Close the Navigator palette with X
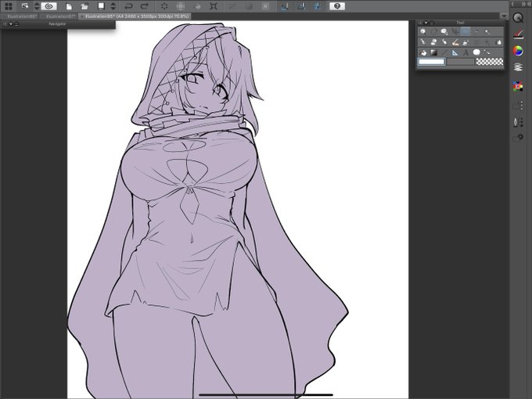Image resolution: width=532 pixels, height=399 pixels. point(11,23)
